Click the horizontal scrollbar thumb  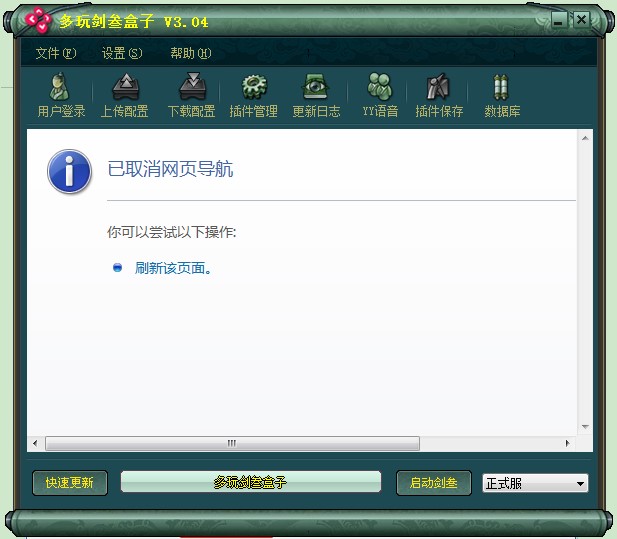click(x=232, y=443)
